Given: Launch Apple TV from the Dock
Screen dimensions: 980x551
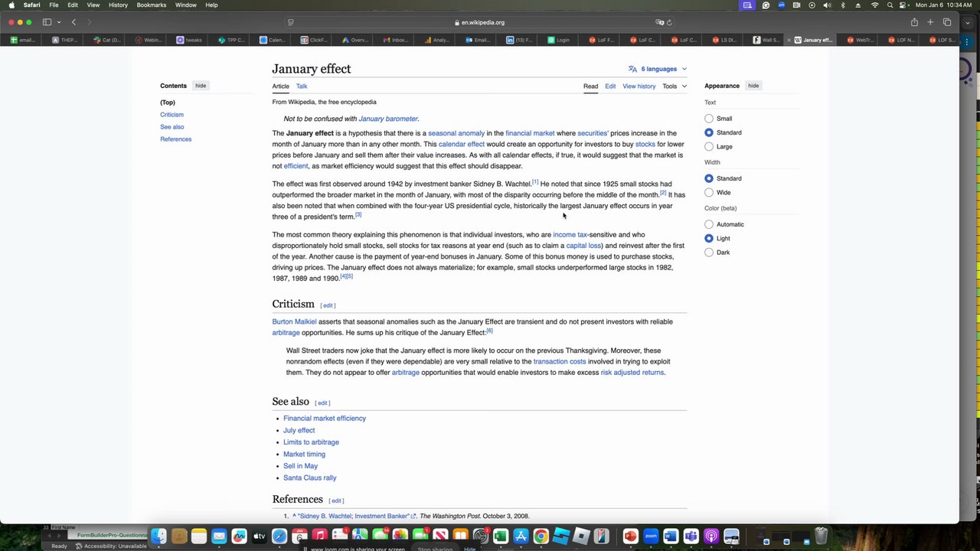Looking at the screenshot, I should click(x=259, y=536).
